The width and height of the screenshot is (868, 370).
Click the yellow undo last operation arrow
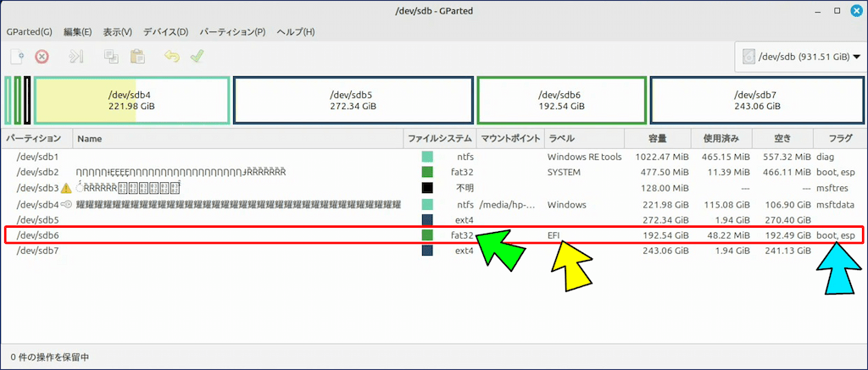(172, 57)
